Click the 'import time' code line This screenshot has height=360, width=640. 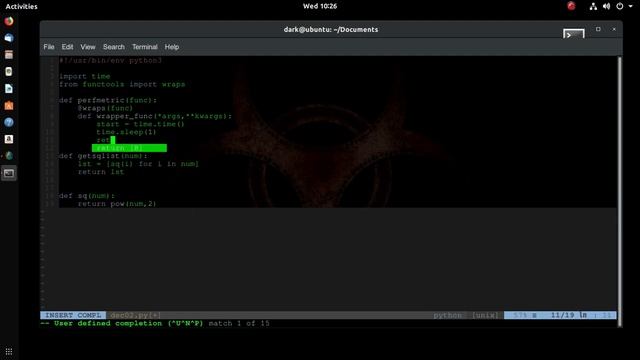[85, 76]
